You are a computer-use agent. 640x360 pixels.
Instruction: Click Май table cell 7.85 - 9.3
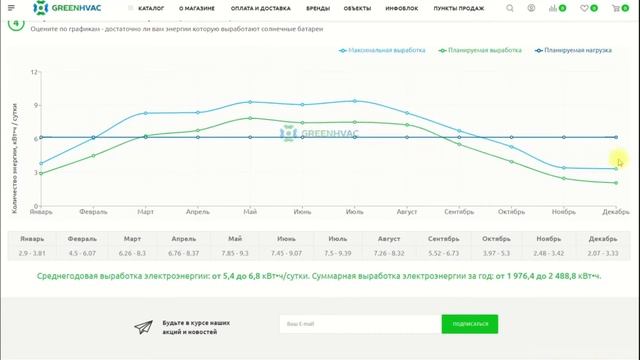click(x=235, y=253)
